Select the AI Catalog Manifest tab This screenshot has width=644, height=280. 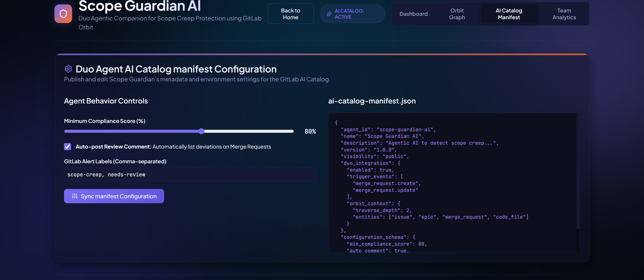[x=509, y=14]
